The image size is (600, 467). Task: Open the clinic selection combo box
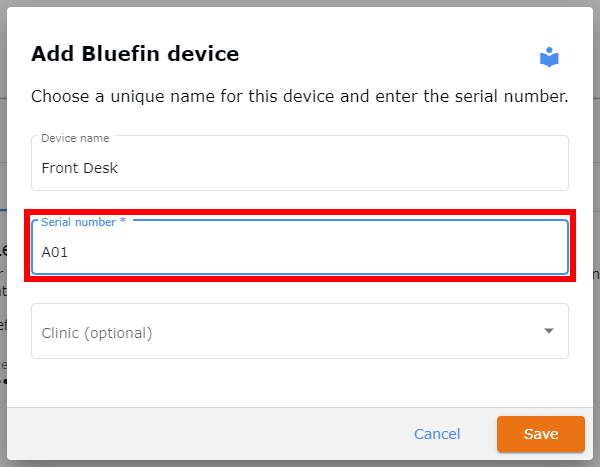coord(300,331)
